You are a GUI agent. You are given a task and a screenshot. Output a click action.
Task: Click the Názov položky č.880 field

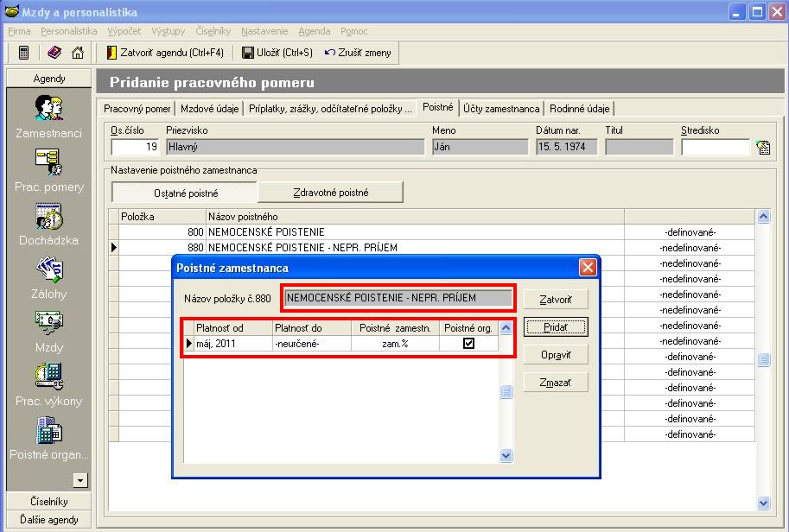(398, 298)
